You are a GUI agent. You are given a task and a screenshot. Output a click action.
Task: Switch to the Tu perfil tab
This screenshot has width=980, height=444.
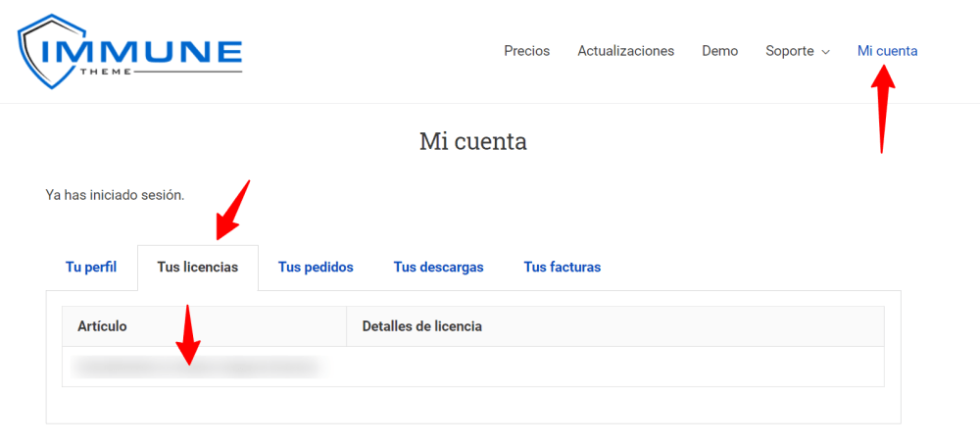[x=91, y=267]
